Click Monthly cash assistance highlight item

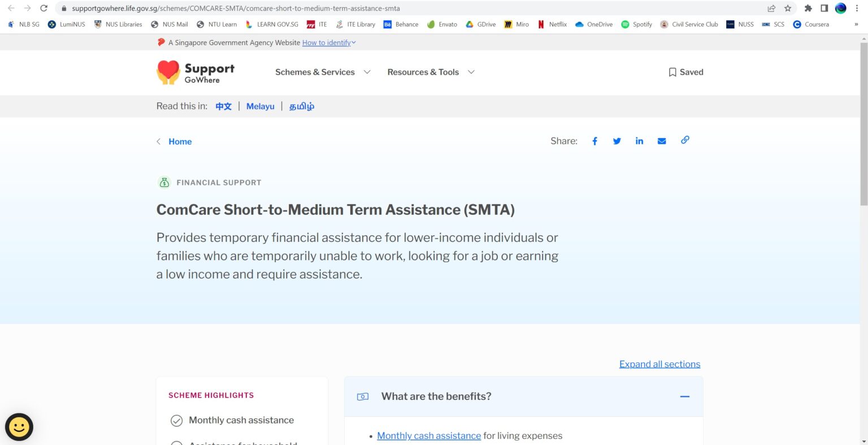[x=232, y=420]
